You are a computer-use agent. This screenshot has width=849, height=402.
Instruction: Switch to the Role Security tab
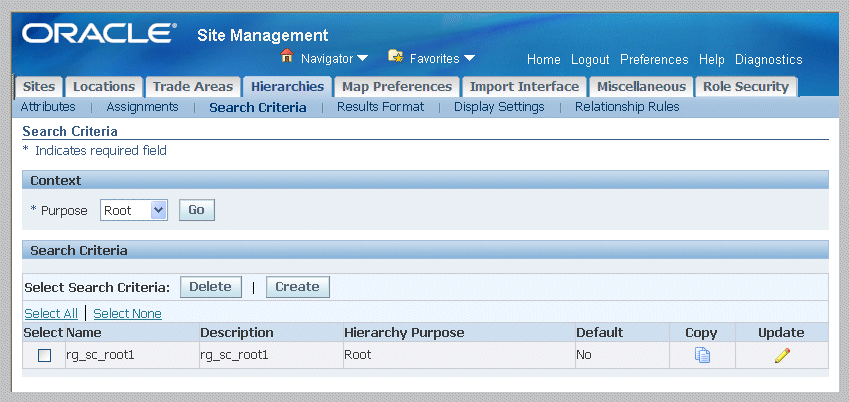point(746,87)
